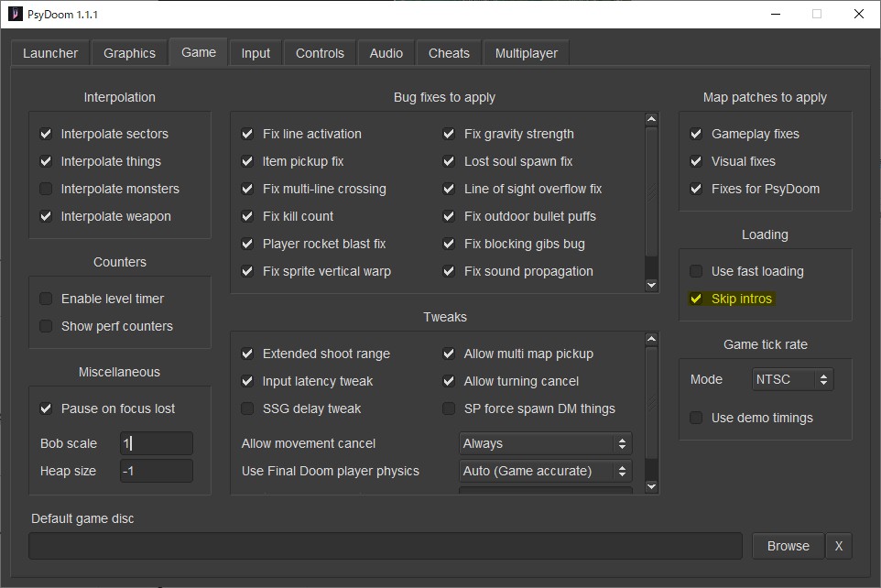Clear the default game disc with X
The height and width of the screenshot is (588, 881).
click(x=838, y=546)
